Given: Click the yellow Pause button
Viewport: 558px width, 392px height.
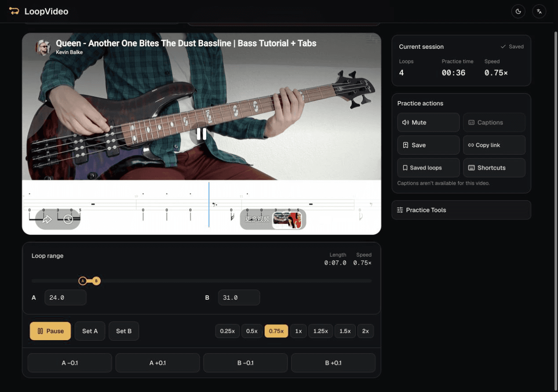Looking at the screenshot, I should pos(50,331).
